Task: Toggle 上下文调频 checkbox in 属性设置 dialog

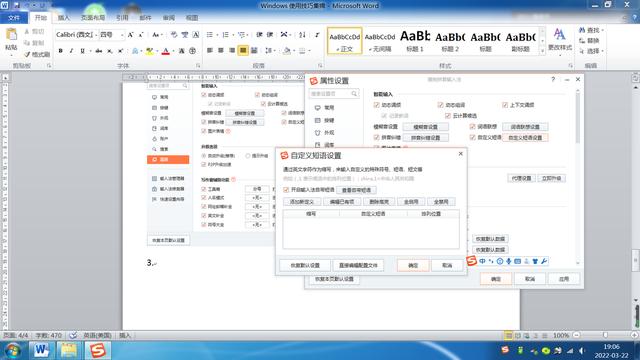Action: (x=504, y=105)
